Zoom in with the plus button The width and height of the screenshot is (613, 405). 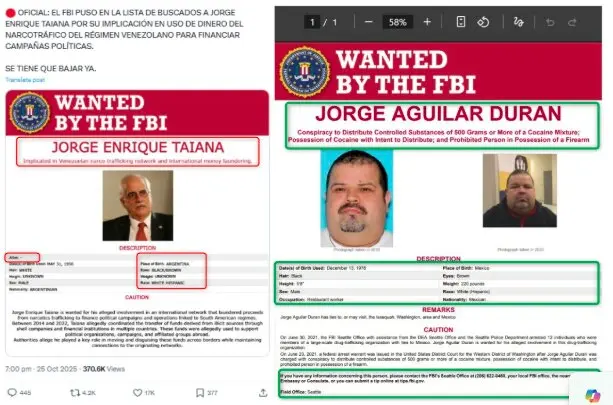427,22
